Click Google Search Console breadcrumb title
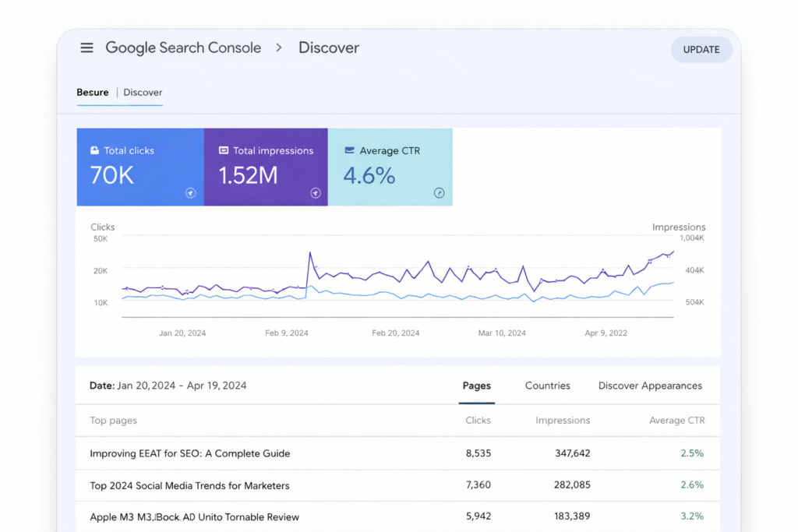Image resolution: width=798 pixels, height=532 pixels. [183, 48]
